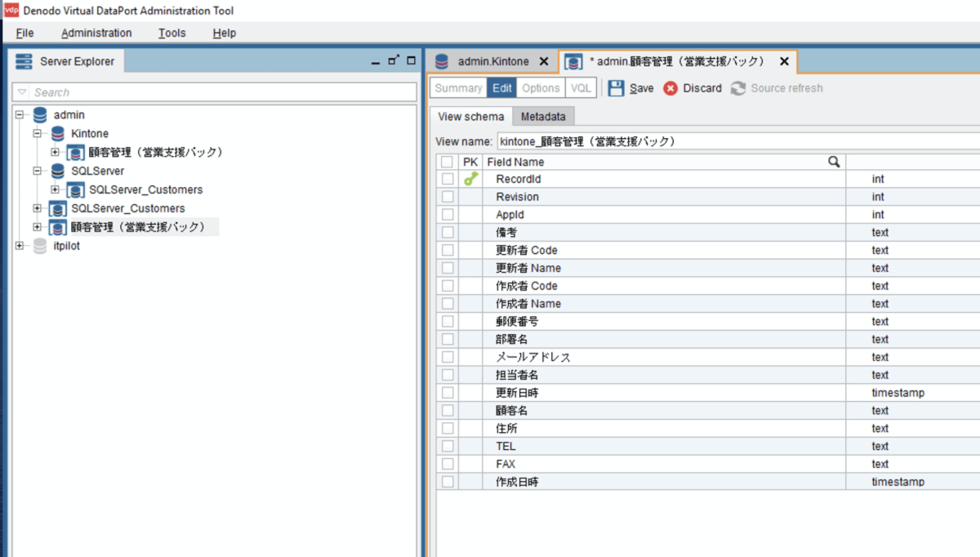
Task: Expand SQLServer_Customers under SQLServer
Action: tap(55, 189)
